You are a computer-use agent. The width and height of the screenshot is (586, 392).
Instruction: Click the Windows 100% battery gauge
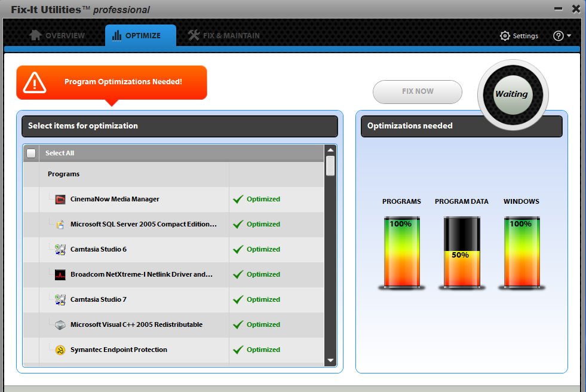pyautogui.click(x=521, y=253)
